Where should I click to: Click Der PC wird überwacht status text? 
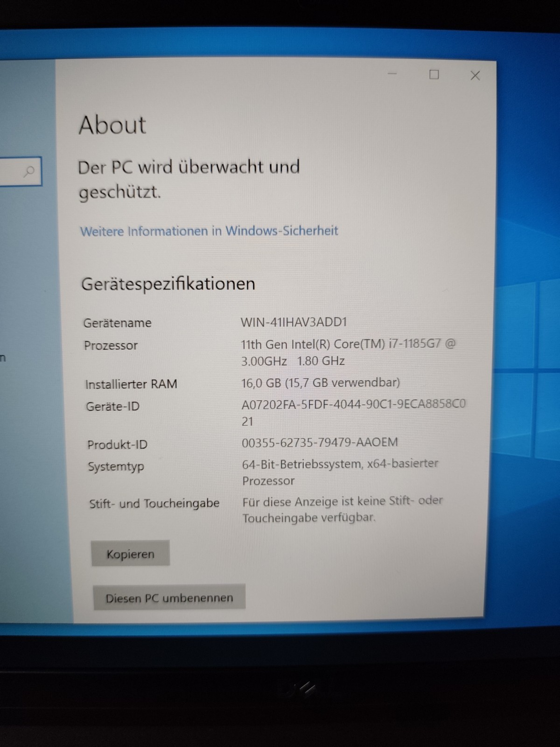tap(189, 180)
